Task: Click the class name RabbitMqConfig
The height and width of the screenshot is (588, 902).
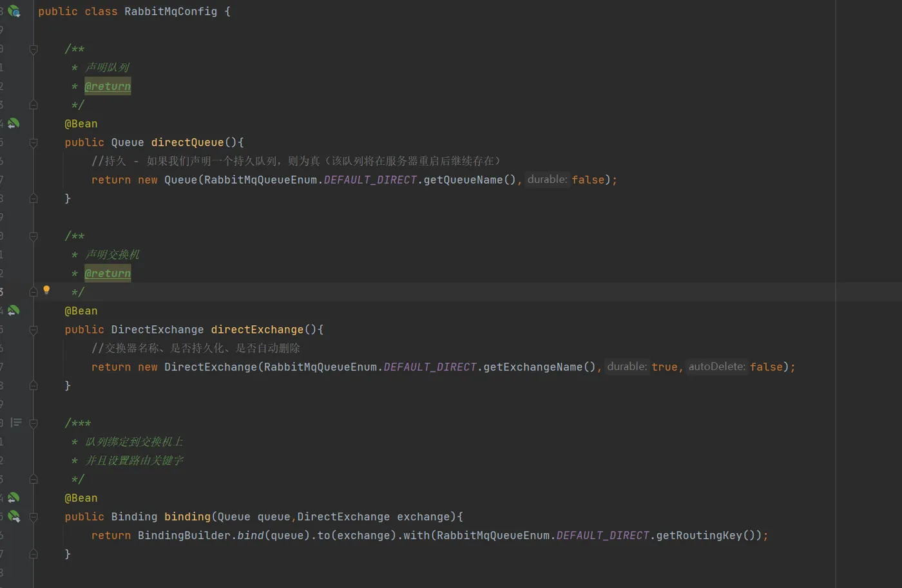Action: click(x=171, y=12)
